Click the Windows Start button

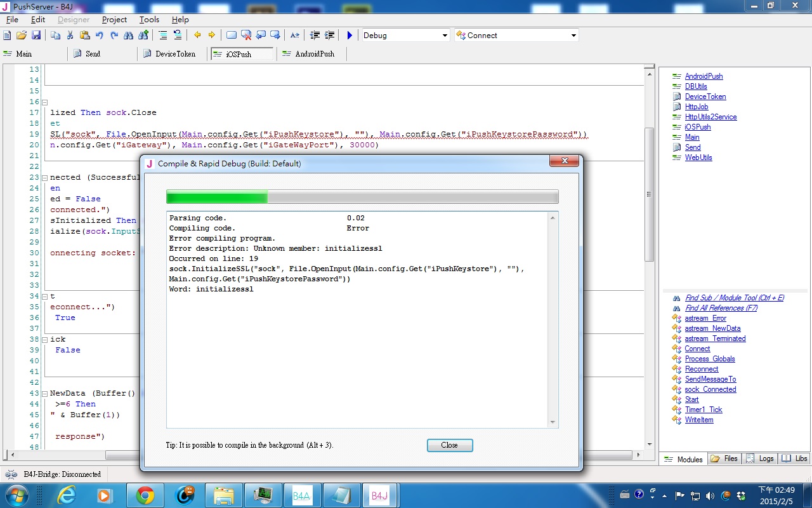tap(16, 495)
